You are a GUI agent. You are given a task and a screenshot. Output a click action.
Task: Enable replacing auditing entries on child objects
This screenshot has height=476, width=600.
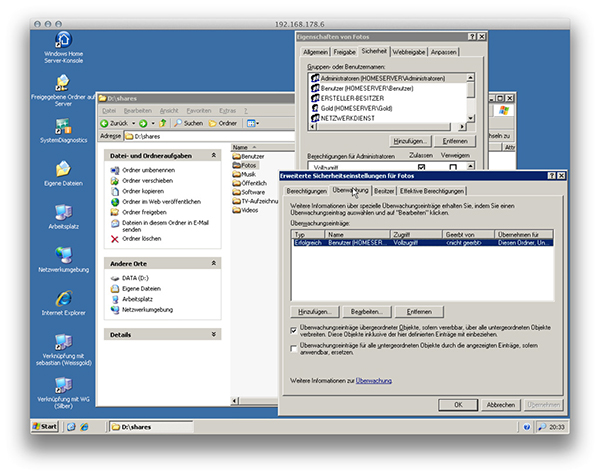click(292, 348)
